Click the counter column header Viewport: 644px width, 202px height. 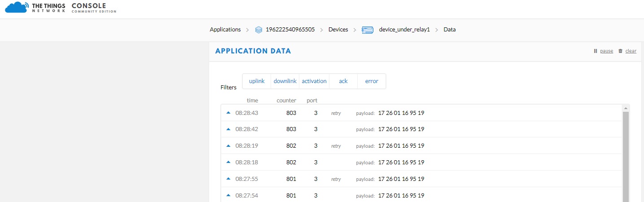pos(286,101)
